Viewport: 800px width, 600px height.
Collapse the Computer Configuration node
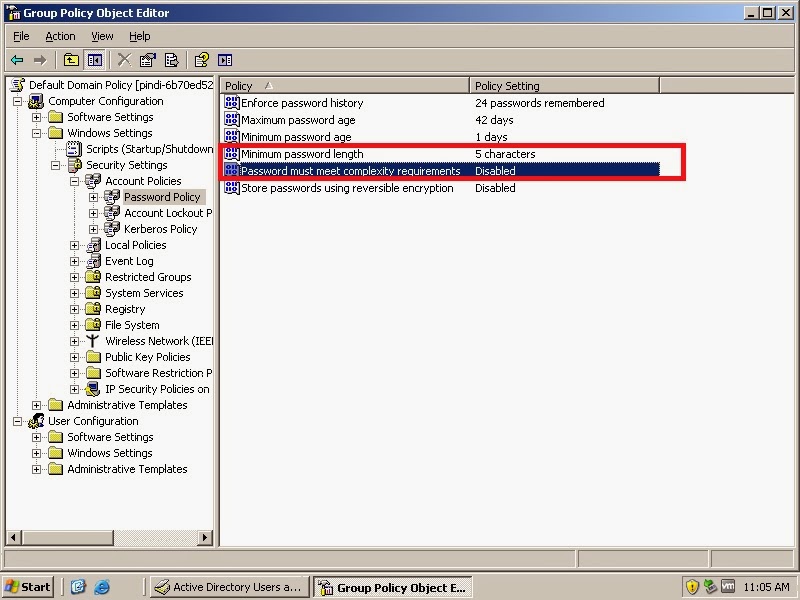coord(17,101)
